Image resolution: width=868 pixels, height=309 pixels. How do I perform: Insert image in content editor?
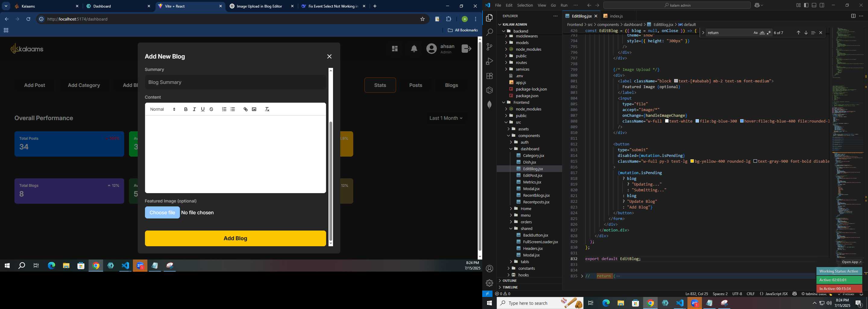pos(254,109)
